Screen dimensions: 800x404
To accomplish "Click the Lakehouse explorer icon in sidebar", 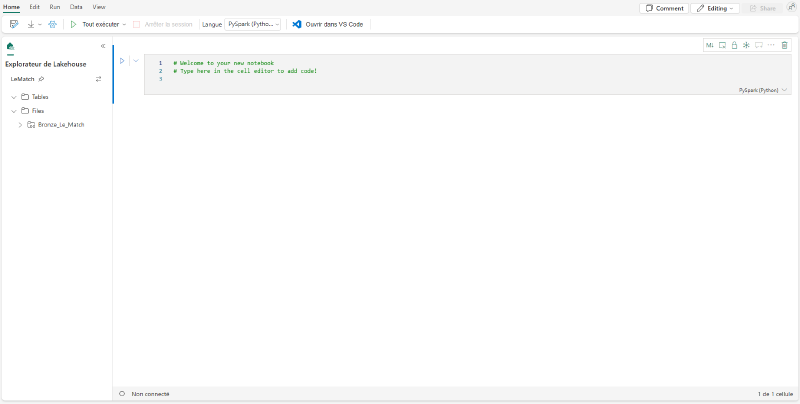I will tap(10, 46).
